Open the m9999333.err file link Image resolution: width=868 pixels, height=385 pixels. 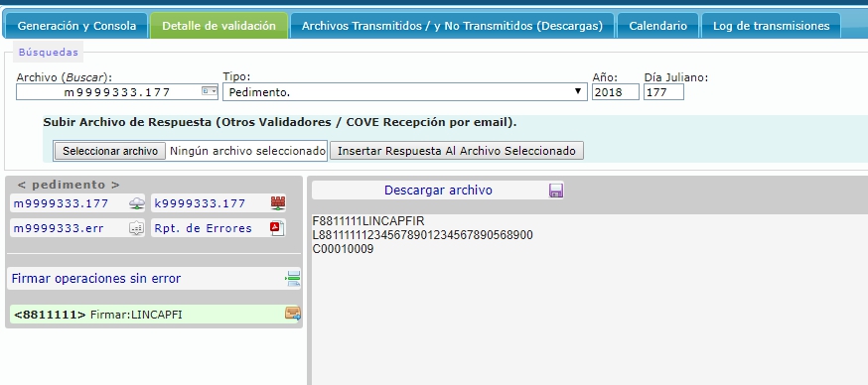[59, 228]
